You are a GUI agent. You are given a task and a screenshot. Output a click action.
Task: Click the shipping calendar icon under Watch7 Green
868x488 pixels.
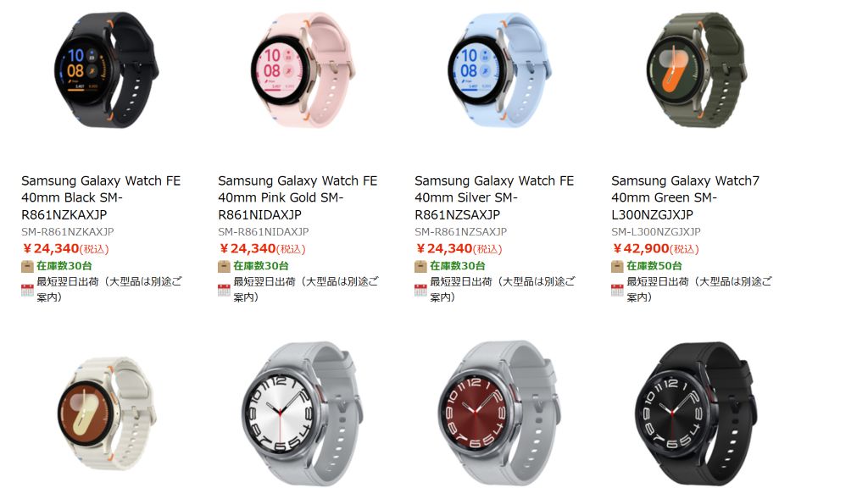(x=617, y=290)
